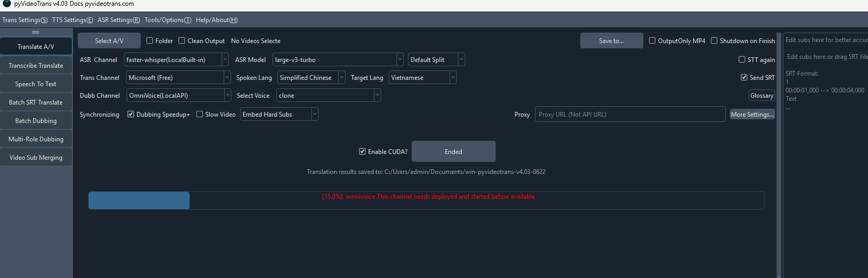Open the Select Voice clone dropdown
This screenshot has height=278, width=868.
coord(329,96)
